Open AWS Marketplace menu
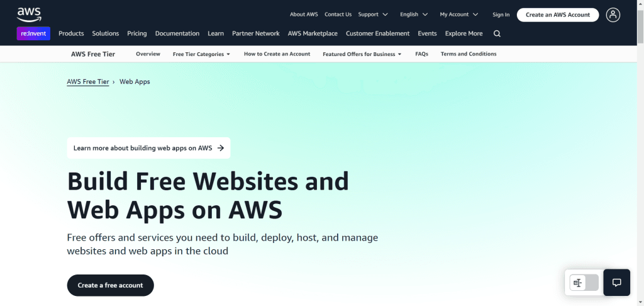This screenshot has width=644, height=306. click(313, 34)
